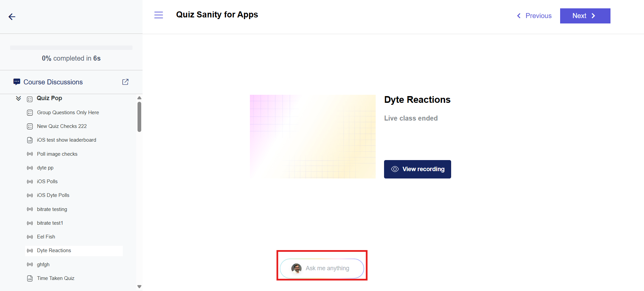Viewport: 644px width, 291px height.
Task: Toggle the hamburger sidebar menu icon
Action: pyautogui.click(x=159, y=15)
